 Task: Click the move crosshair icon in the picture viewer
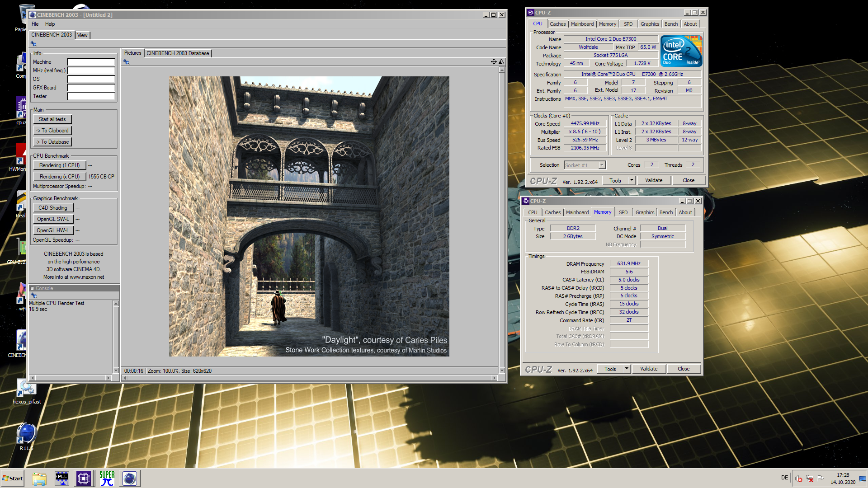point(494,62)
